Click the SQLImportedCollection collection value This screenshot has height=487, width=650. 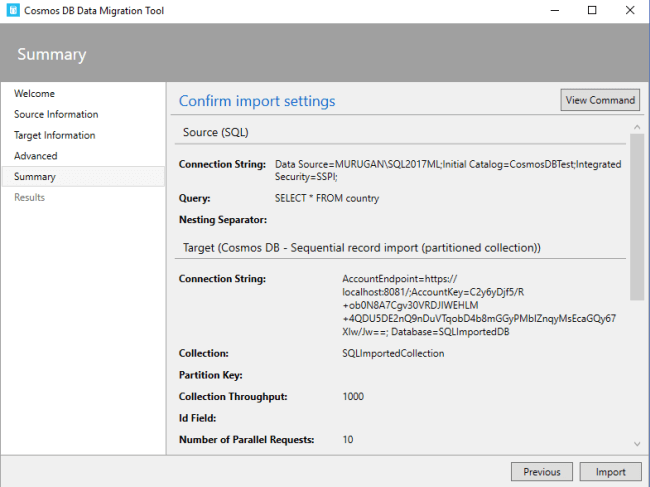point(393,353)
